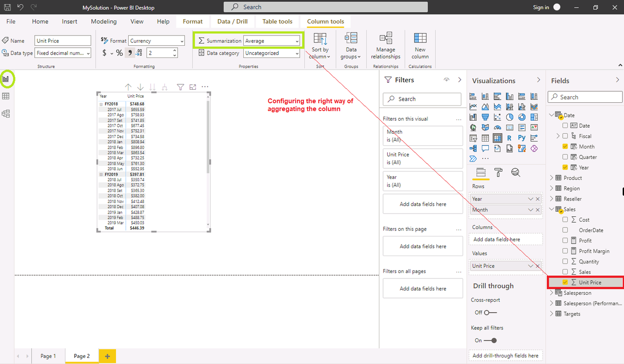Viewport: 624px width, 364px height.
Task: Open Data view in left sidebar
Action: coord(6,96)
